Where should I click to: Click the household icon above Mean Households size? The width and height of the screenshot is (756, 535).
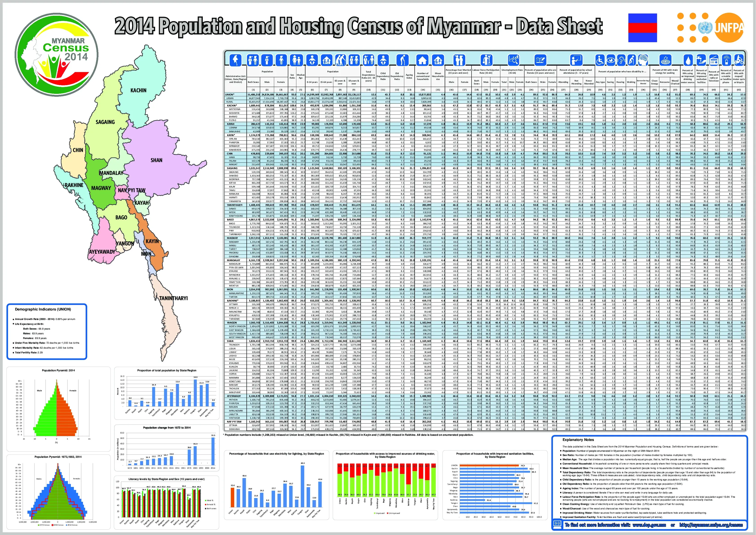coord(438,60)
